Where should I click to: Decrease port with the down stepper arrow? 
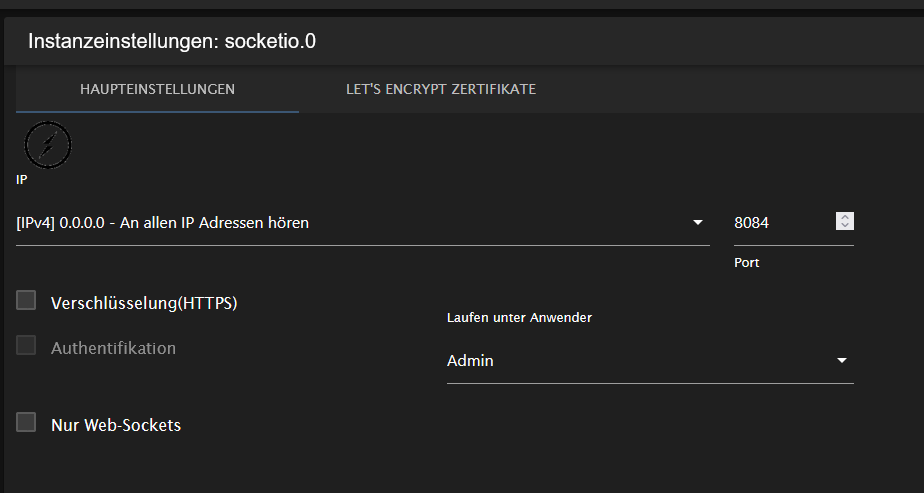[x=845, y=226]
